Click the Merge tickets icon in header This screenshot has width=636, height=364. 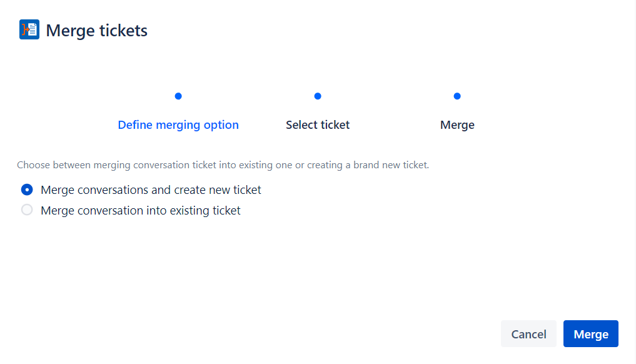(x=29, y=30)
